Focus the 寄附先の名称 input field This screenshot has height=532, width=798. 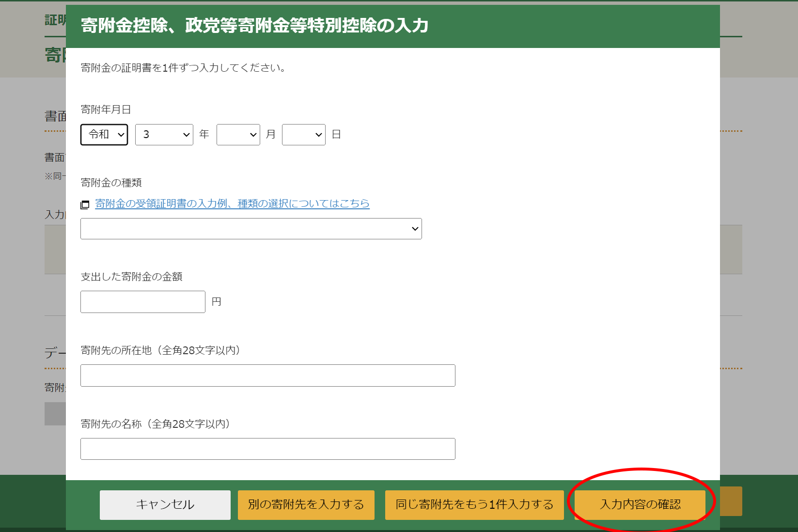pyautogui.click(x=268, y=449)
